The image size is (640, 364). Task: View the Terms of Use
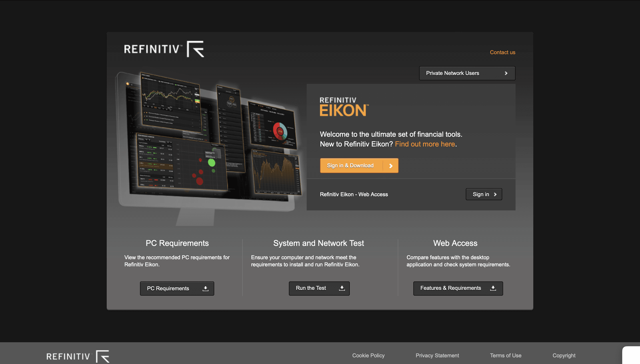coord(506,355)
